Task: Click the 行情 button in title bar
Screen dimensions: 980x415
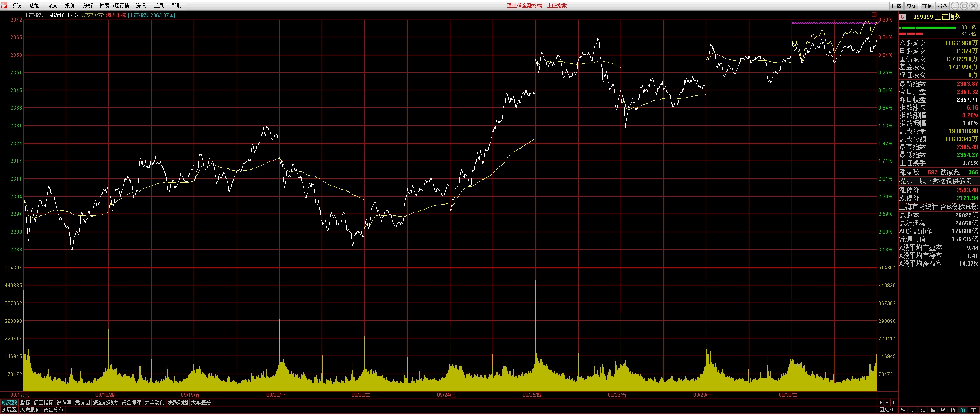Action: (897, 6)
